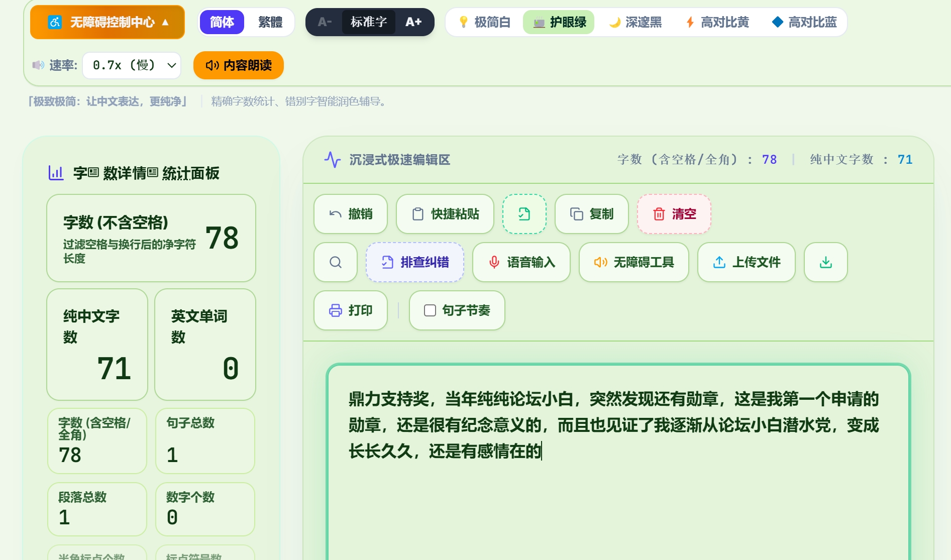Click the 复制 copy button
Image resolution: width=951 pixels, height=560 pixels.
pos(592,214)
